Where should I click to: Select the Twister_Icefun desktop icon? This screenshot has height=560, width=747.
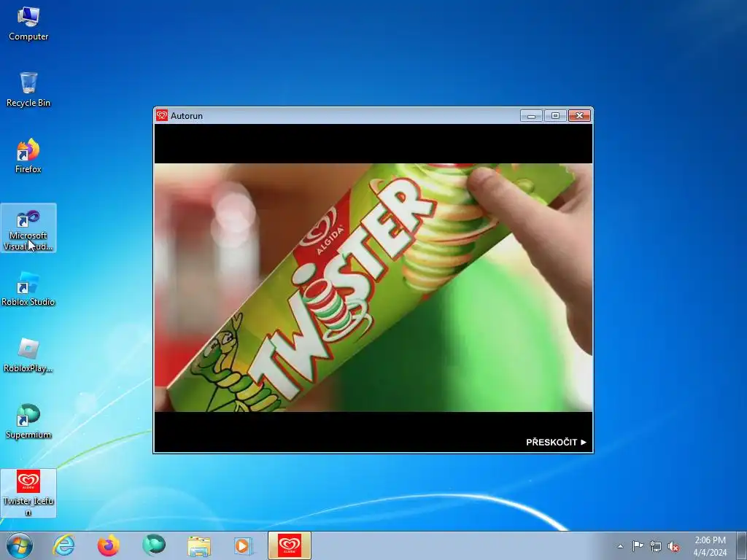point(28,494)
